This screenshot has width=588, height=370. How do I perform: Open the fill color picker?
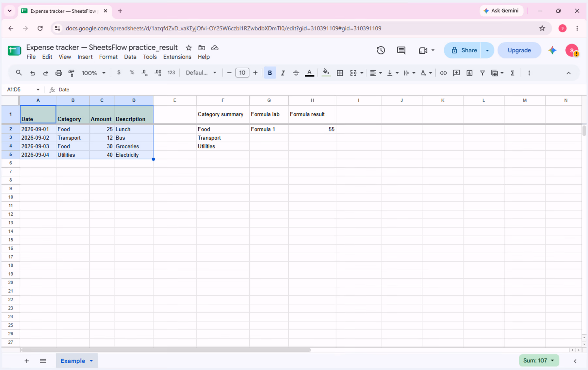(x=326, y=73)
